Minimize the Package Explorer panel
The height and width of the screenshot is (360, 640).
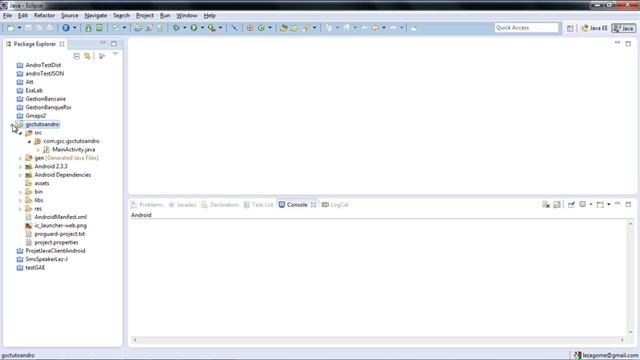pyautogui.click(x=103, y=43)
